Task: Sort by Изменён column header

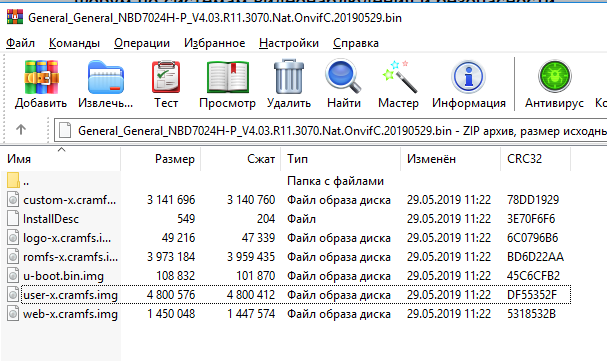Action: (451, 159)
